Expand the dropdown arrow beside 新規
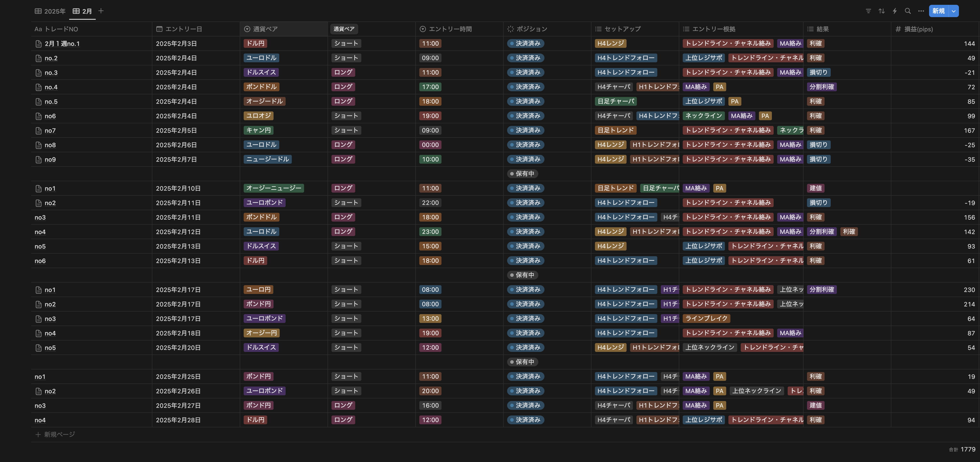 coord(954,11)
